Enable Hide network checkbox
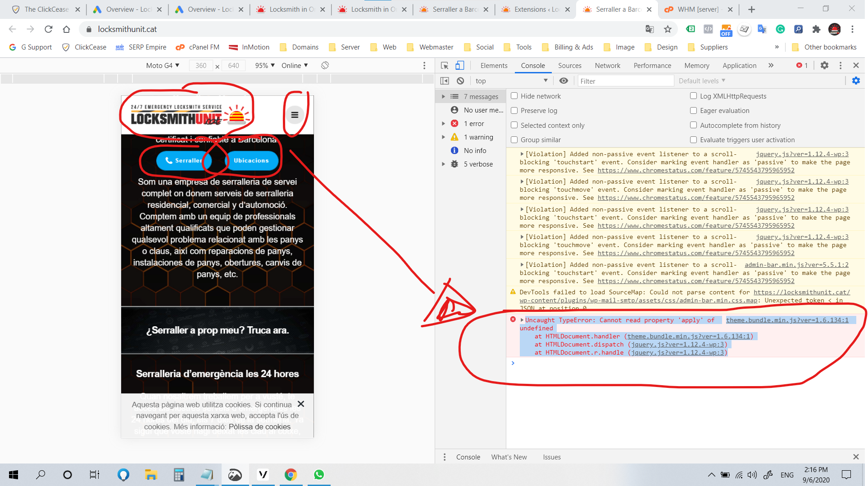 [x=514, y=96]
